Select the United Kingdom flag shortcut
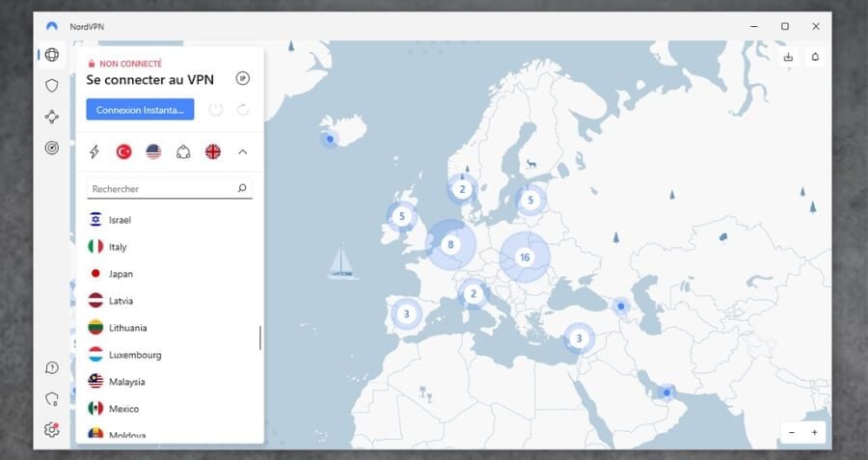The height and width of the screenshot is (460, 868). (213, 151)
